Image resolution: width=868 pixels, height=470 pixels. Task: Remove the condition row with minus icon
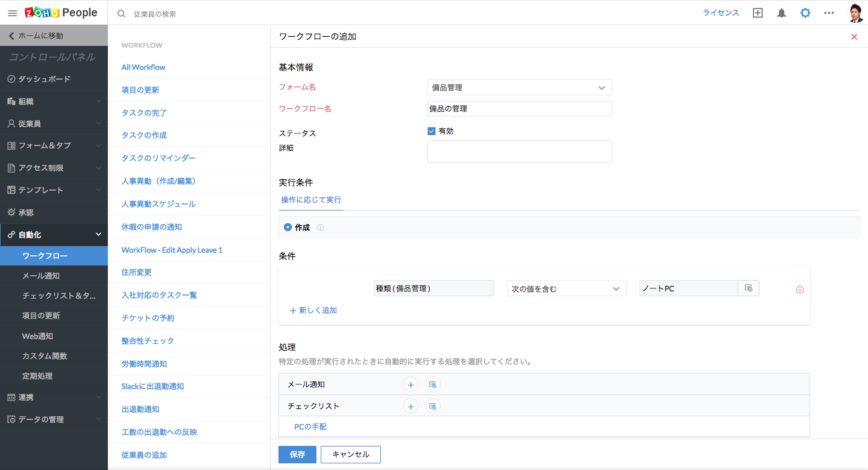(x=800, y=290)
